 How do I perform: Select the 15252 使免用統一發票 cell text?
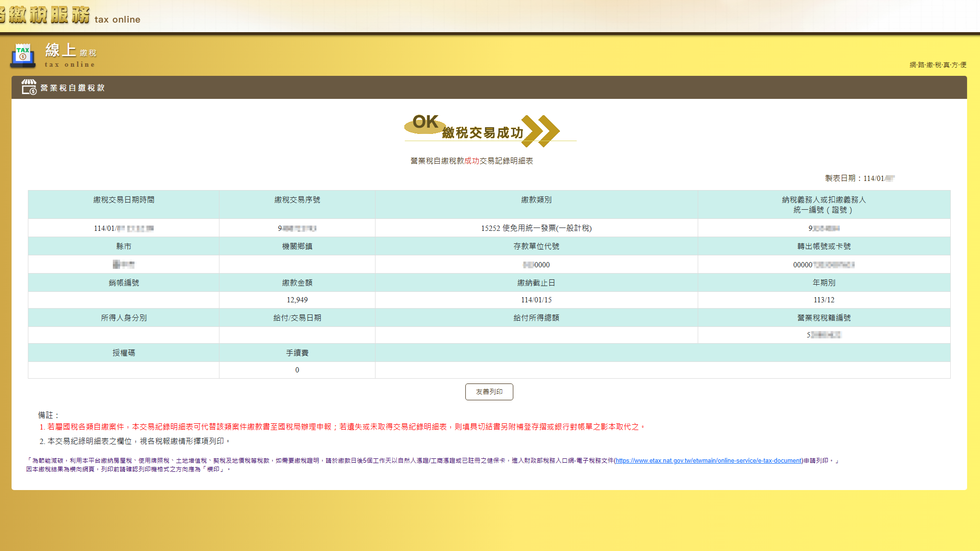536,228
